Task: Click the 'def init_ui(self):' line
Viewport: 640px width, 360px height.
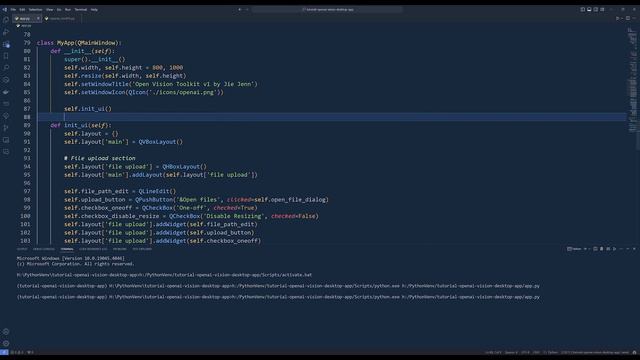Action: click(x=81, y=125)
